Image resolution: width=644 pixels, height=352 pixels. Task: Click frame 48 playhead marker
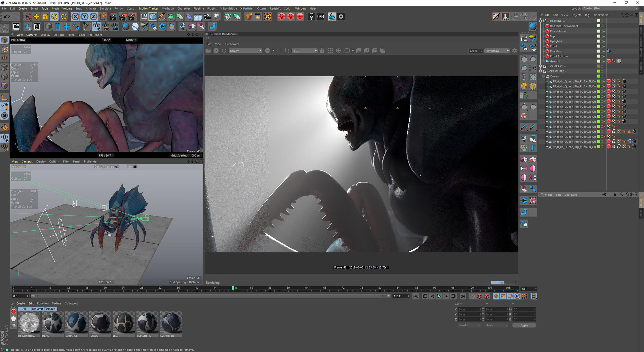pyautogui.click(x=233, y=288)
